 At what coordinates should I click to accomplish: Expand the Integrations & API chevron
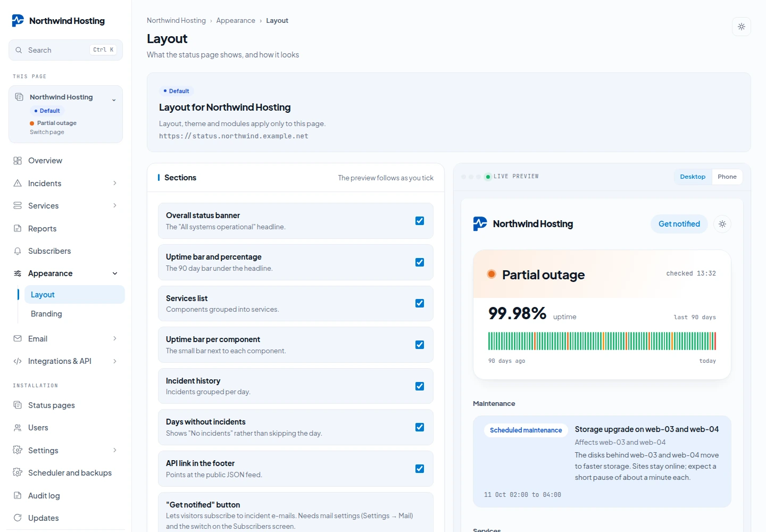click(115, 361)
